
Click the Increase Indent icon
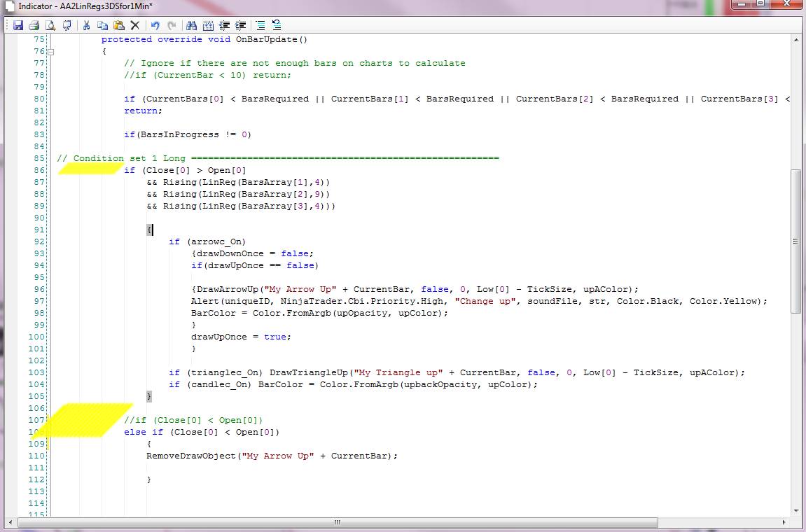[241, 25]
